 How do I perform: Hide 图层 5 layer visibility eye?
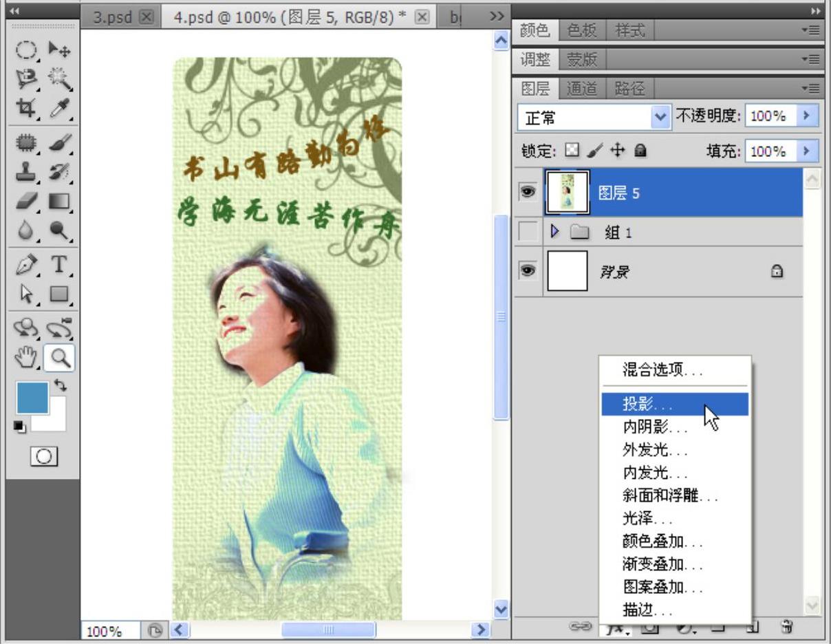(528, 193)
